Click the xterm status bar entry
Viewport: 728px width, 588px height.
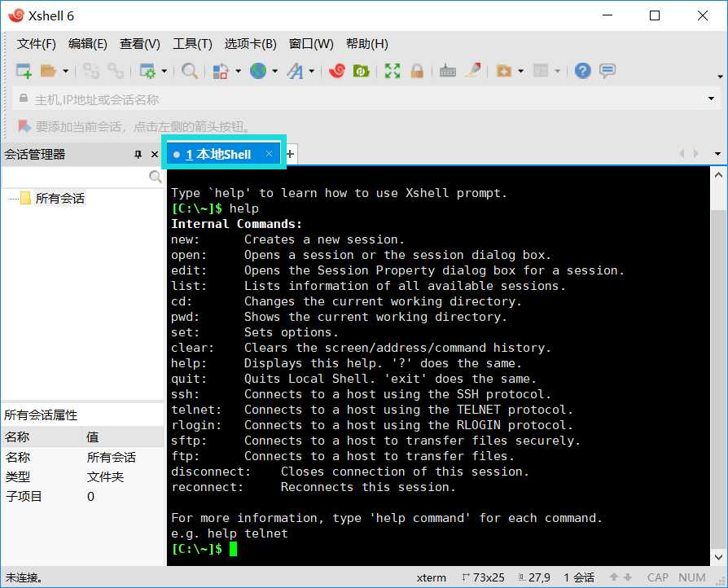432,577
